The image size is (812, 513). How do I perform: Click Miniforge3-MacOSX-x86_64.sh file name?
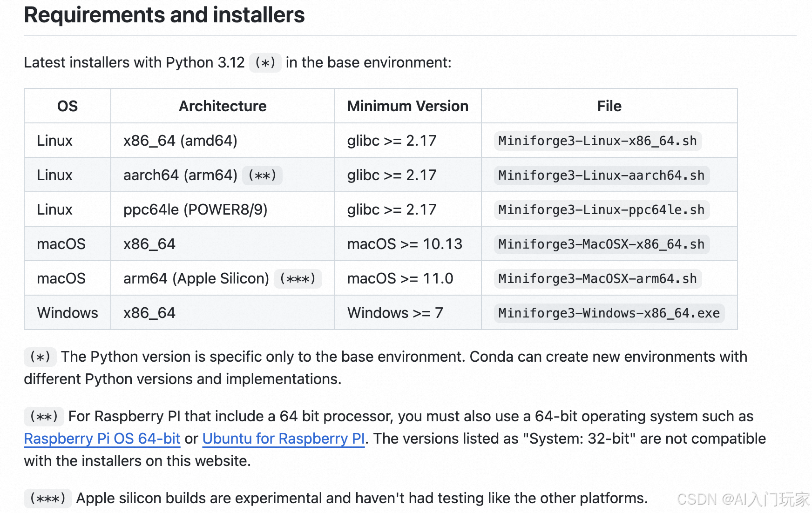(x=601, y=244)
